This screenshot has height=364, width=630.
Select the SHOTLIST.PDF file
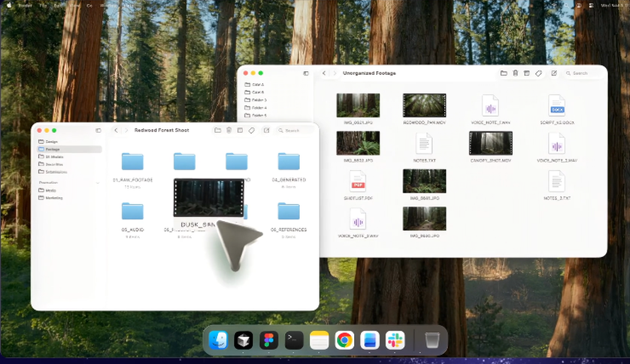pos(358,181)
